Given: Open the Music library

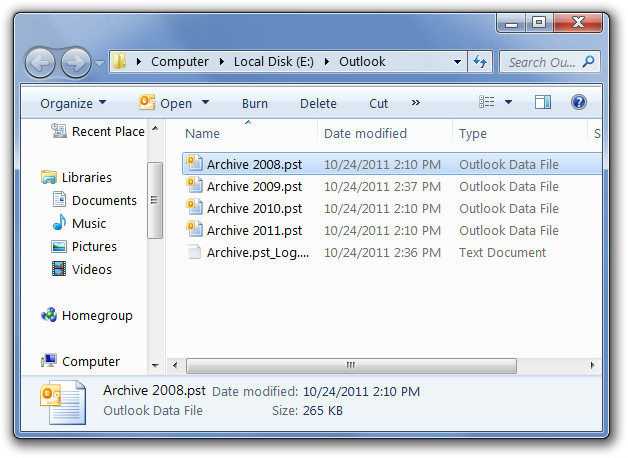Looking at the screenshot, I should tap(89, 223).
